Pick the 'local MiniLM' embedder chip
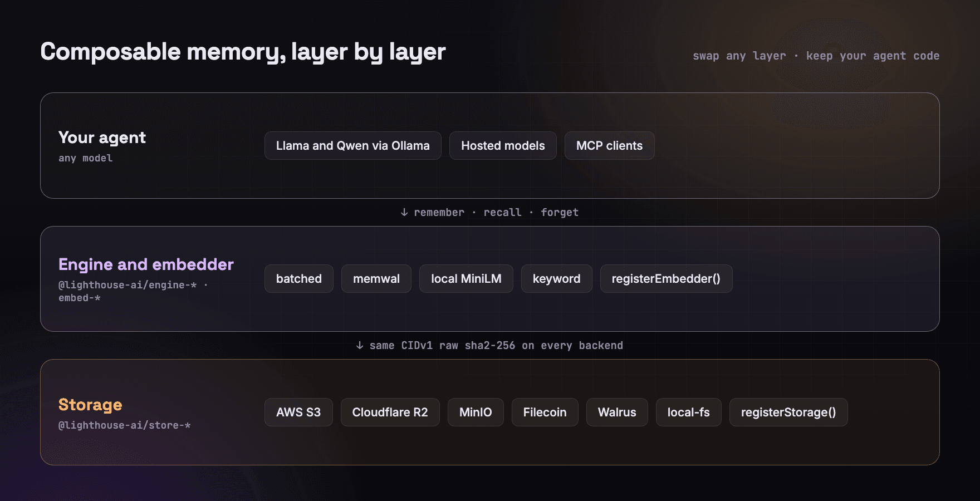This screenshot has width=980, height=501. coord(466,279)
